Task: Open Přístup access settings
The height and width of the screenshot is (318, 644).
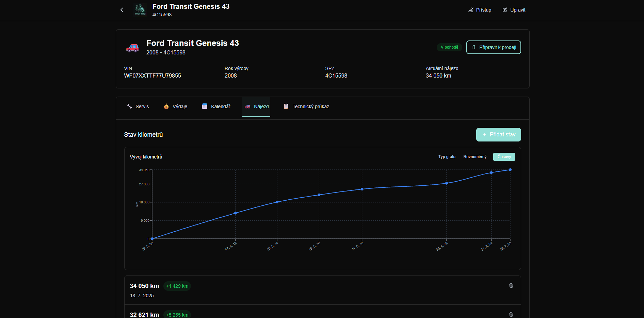Action: 480,10
